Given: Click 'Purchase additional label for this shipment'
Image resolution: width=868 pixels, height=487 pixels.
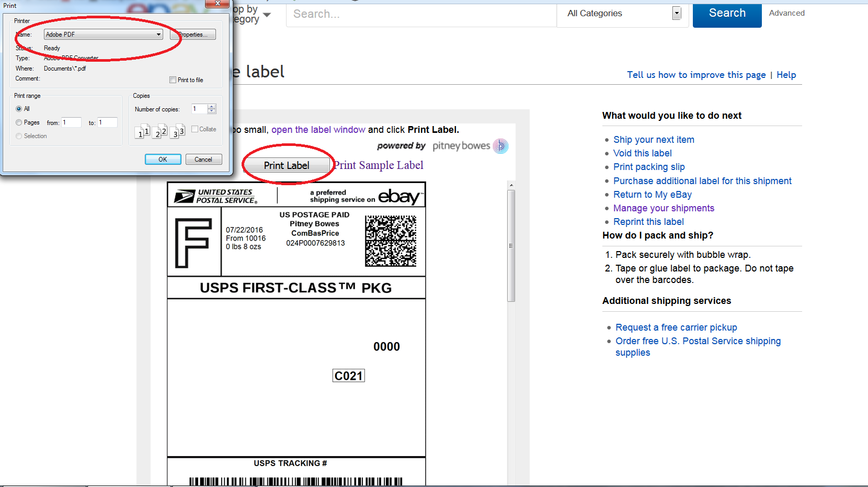Looking at the screenshot, I should (x=702, y=181).
